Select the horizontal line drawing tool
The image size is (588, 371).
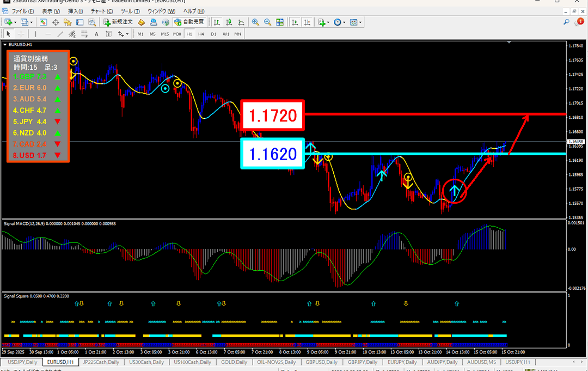(x=48, y=34)
